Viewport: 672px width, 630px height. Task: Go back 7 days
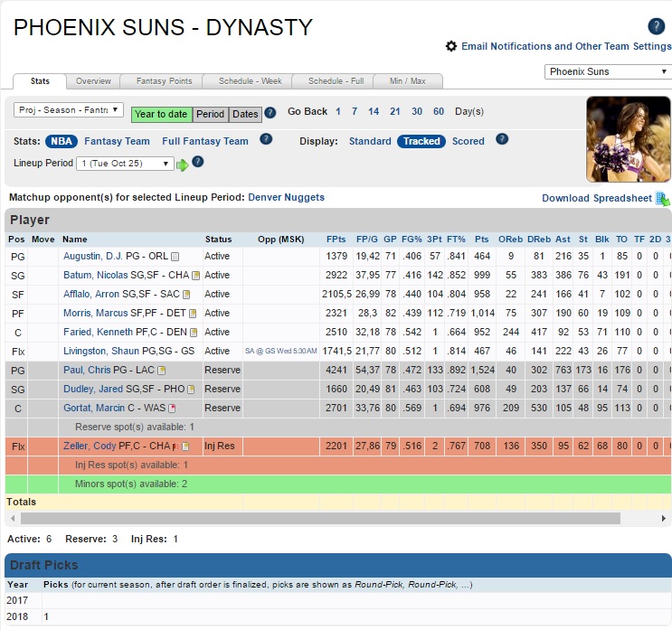[x=355, y=111]
